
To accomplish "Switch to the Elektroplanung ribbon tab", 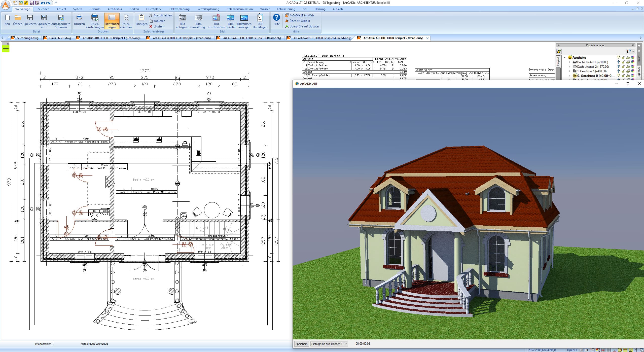I will pos(179,9).
